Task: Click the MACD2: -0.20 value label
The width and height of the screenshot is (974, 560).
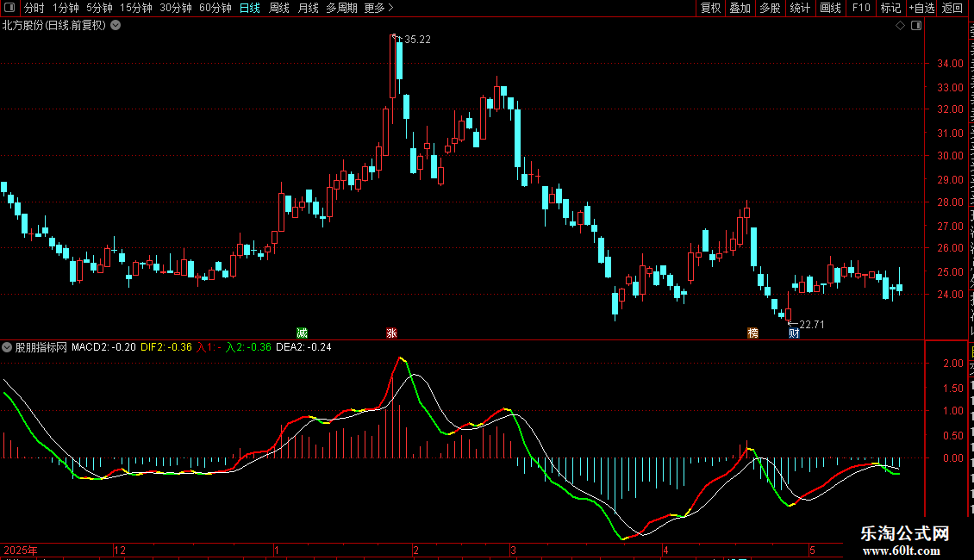Action: tap(103, 347)
